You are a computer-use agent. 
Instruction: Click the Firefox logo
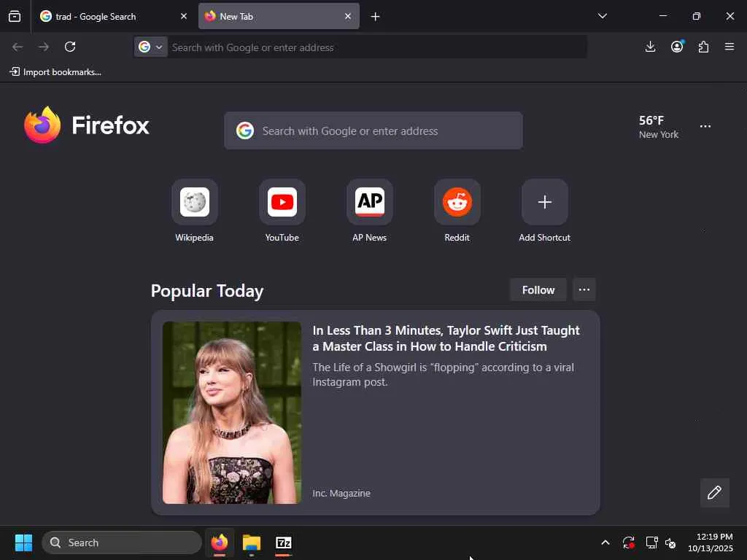(x=87, y=125)
